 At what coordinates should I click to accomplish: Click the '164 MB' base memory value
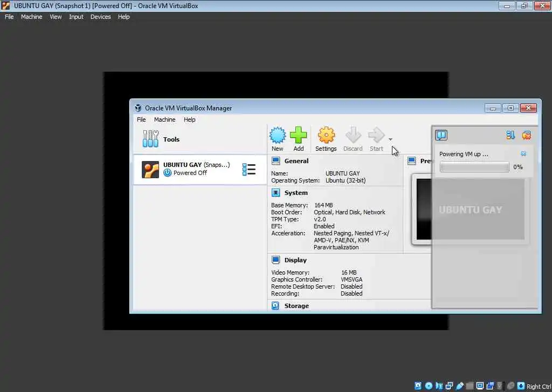point(323,205)
